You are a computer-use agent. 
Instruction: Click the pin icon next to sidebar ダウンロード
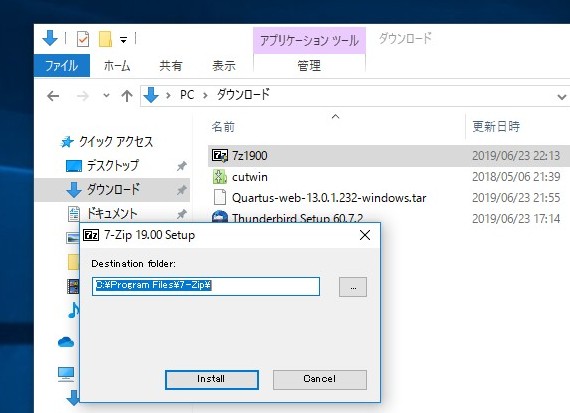coord(181,190)
